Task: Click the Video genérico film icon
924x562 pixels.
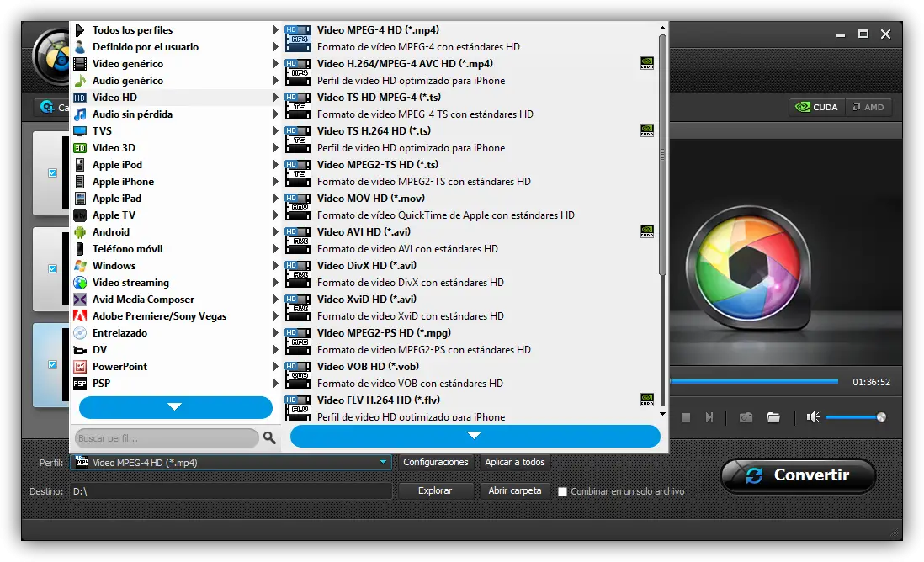Action: pyautogui.click(x=80, y=64)
